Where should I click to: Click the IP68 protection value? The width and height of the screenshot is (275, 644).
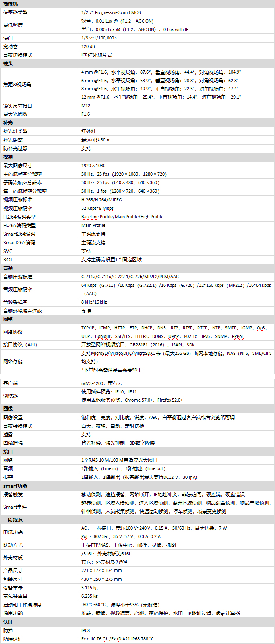pos(85,630)
